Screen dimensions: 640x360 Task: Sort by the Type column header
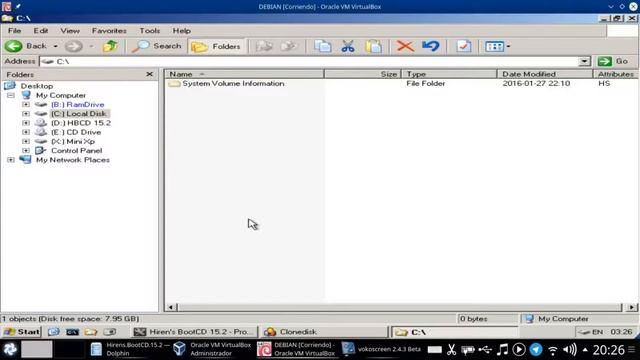click(x=449, y=74)
